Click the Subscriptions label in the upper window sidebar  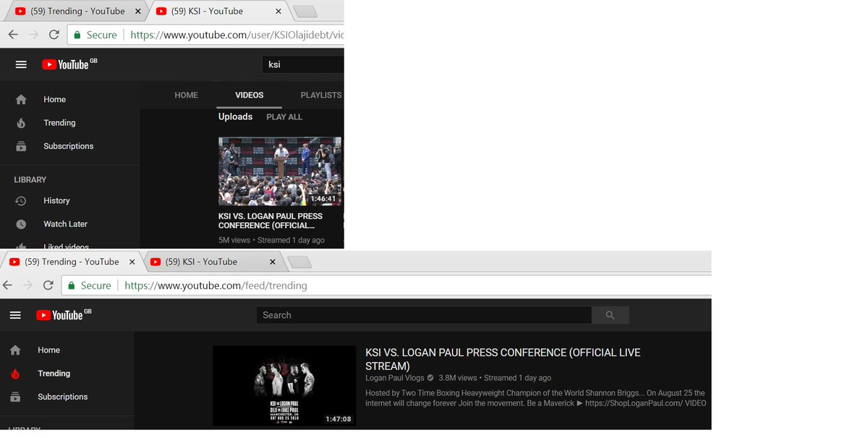click(x=69, y=146)
